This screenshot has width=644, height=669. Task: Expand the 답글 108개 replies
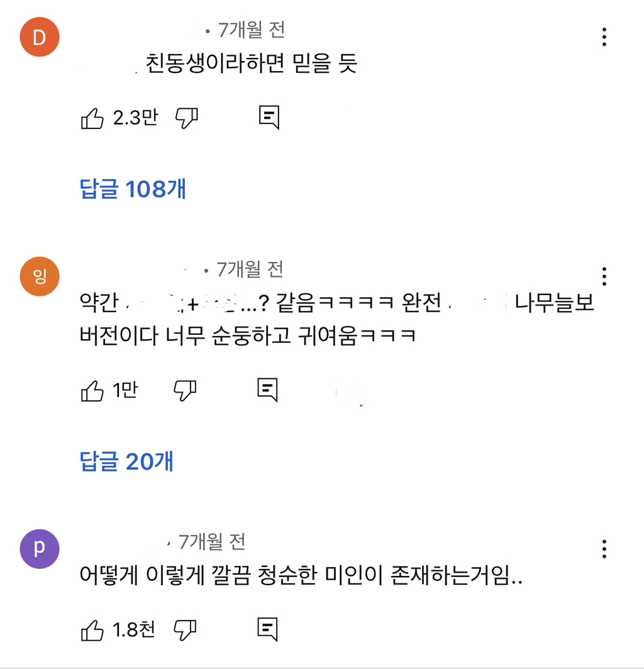133,189
